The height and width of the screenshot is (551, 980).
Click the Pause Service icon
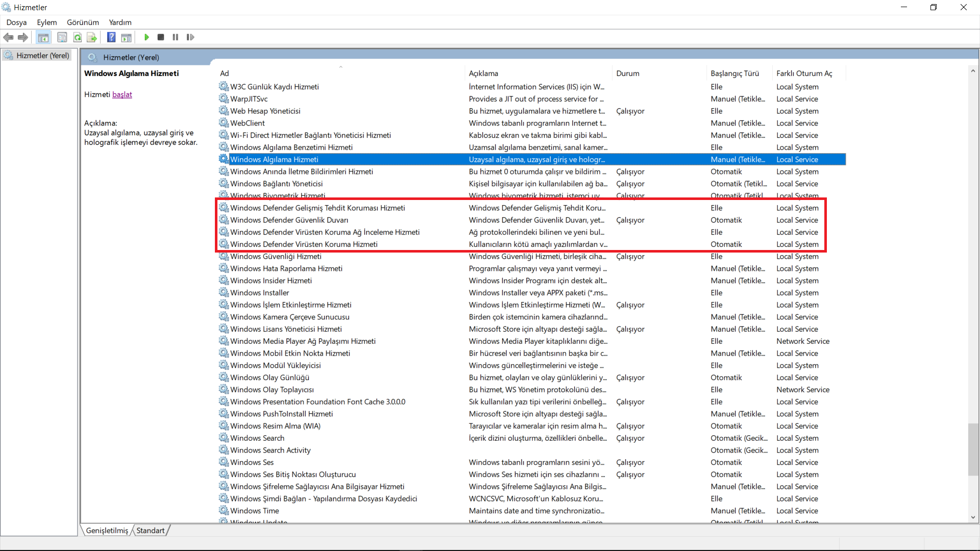tap(176, 37)
